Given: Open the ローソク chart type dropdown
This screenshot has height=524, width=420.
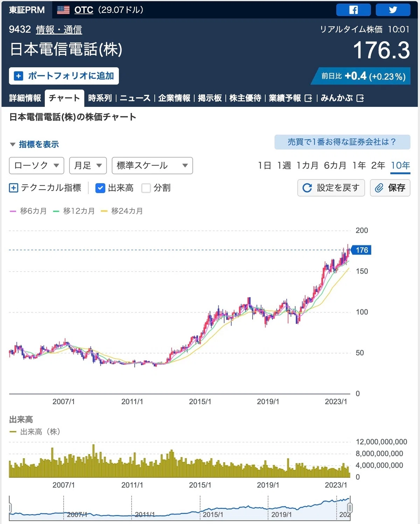Looking at the screenshot, I should (x=36, y=166).
